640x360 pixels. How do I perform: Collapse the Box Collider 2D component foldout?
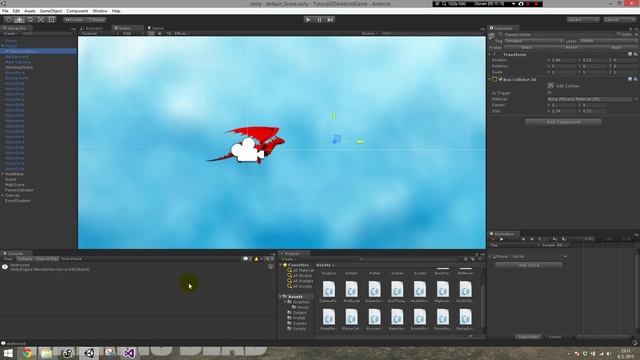pyautogui.click(x=490, y=80)
